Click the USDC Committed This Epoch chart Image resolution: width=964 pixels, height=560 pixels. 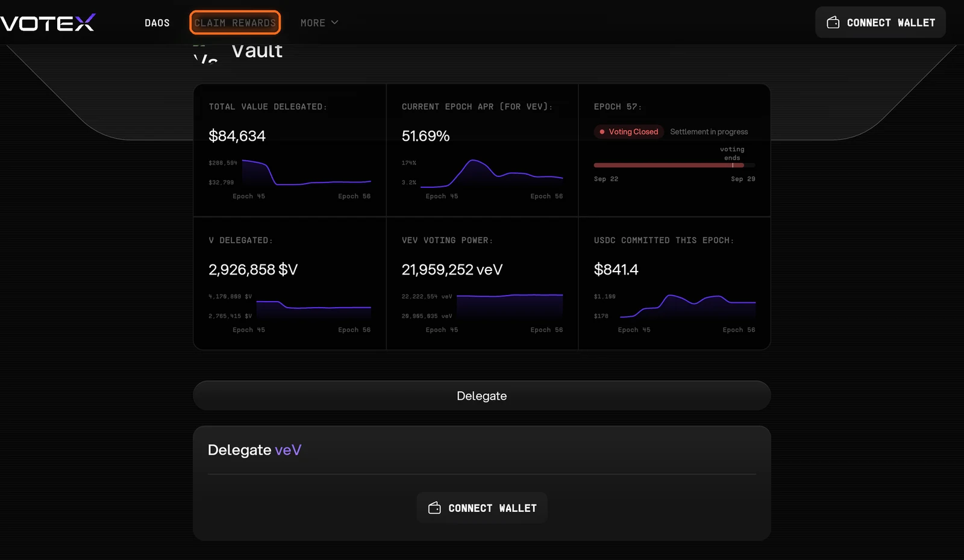[687, 306]
